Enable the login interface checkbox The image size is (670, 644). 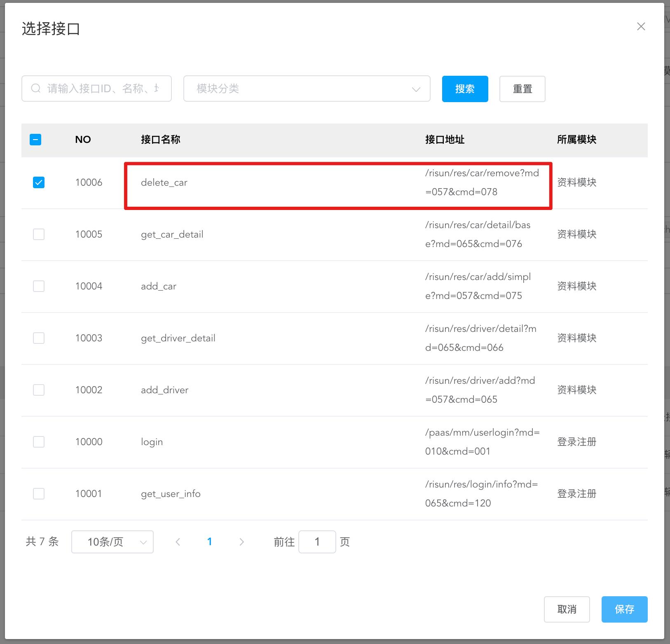pos(38,442)
